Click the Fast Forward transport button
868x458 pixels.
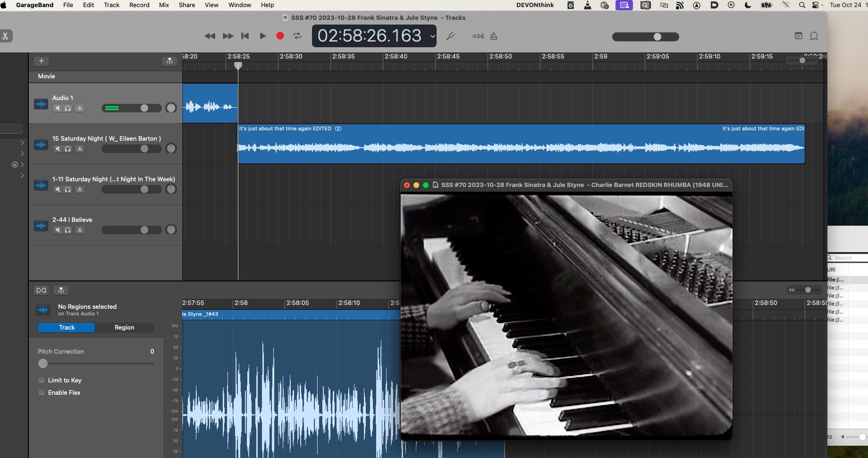pyautogui.click(x=228, y=36)
